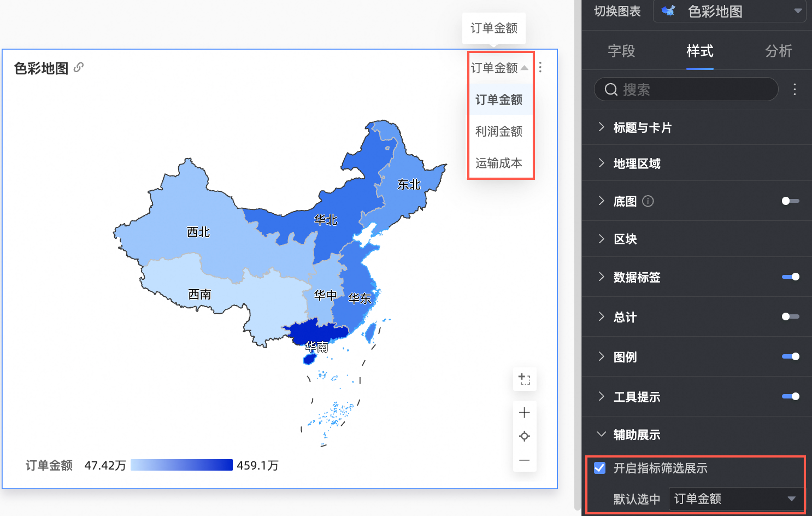Click the map box-select zoom icon
The width and height of the screenshot is (812, 516).
coord(525,379)
